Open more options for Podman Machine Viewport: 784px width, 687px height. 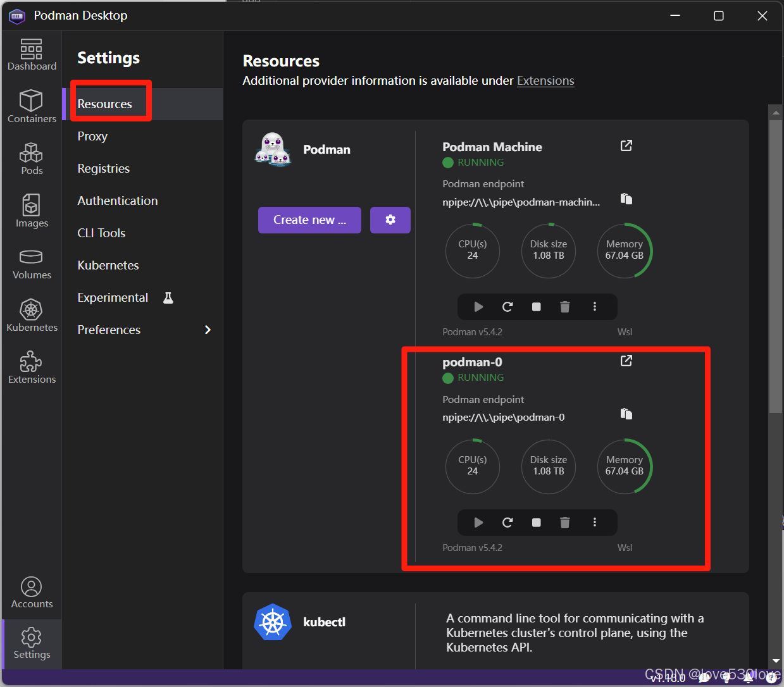594,307
